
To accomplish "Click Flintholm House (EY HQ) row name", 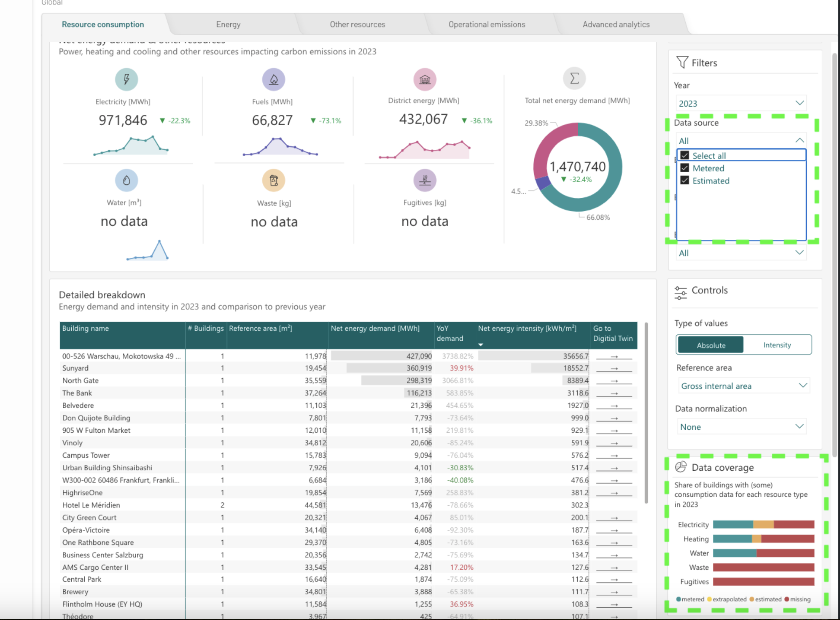I will pos(102,604).
